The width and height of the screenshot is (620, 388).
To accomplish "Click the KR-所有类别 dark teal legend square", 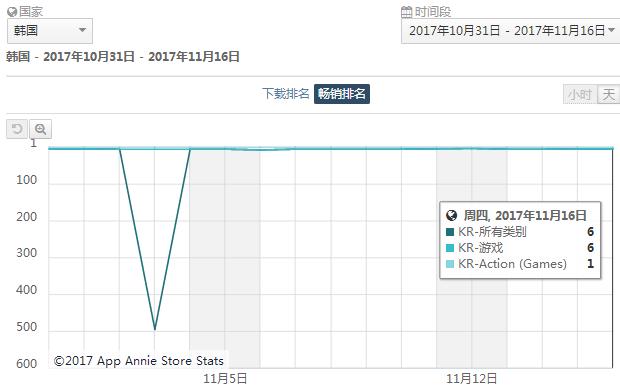I will pos(450,232).
